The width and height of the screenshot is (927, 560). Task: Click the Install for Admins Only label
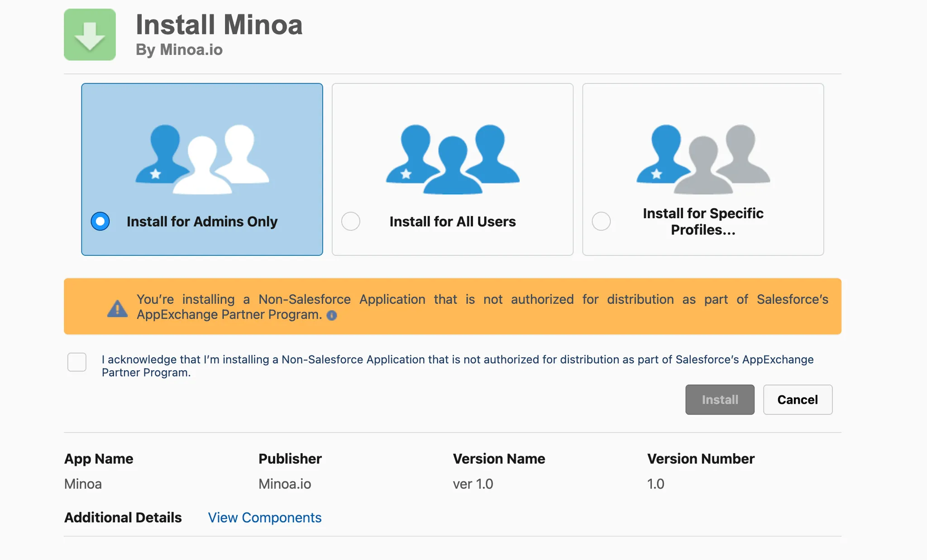point(202,221)
